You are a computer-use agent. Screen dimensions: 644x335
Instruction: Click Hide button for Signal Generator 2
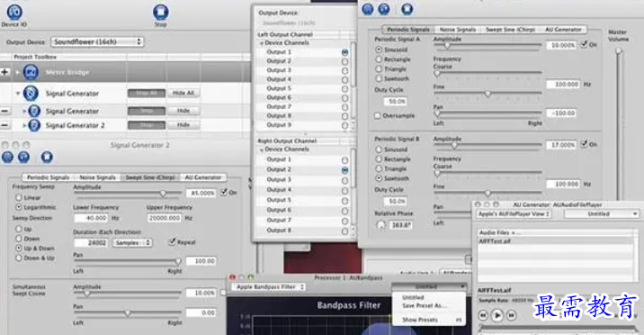(x=183, y=125)
